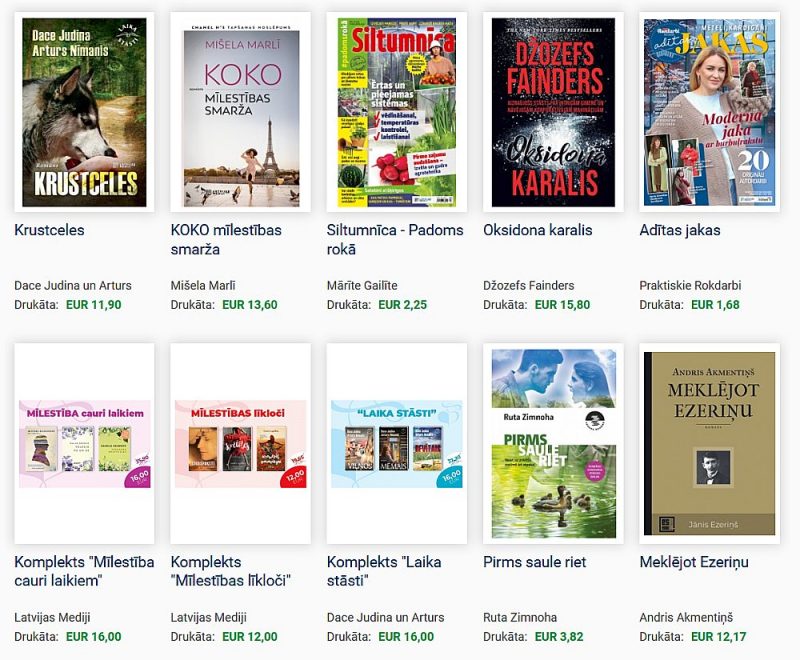Click author name Džozefs Fainders
The width and height of the screenshot is (800, 660).
529,286
